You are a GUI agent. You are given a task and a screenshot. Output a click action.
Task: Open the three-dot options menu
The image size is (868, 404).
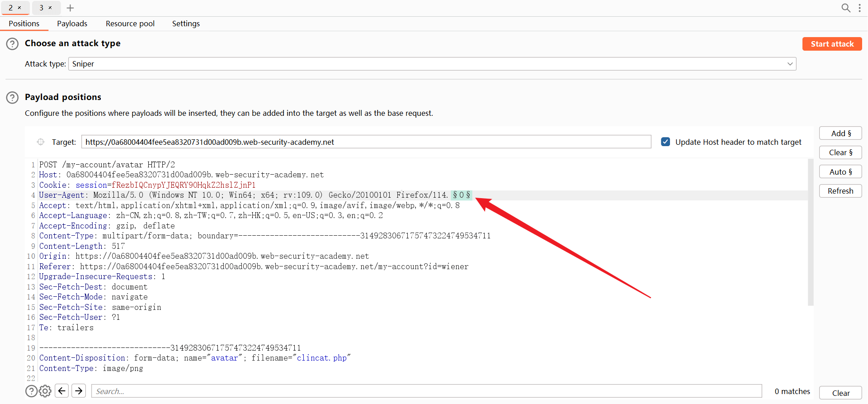[859, 8]
